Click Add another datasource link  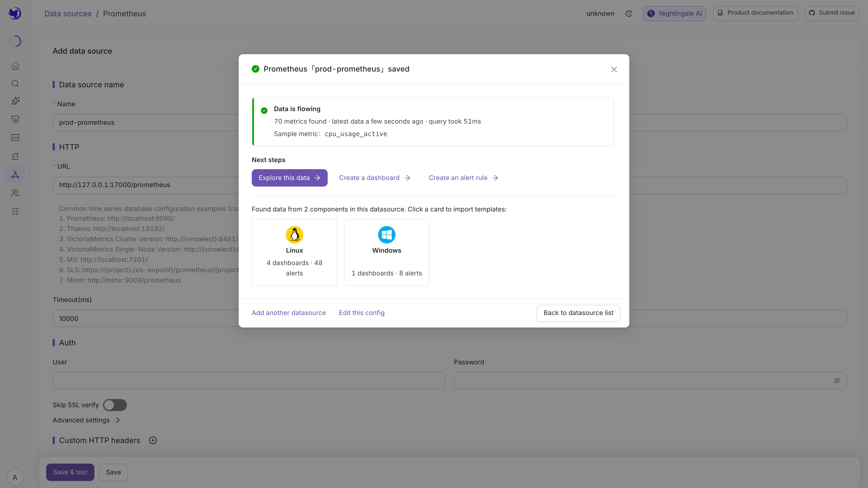click(x=289, y=313)
